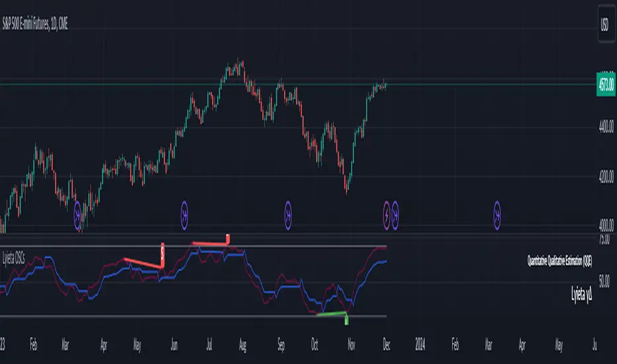Click the Lyjeta γΔ text
This screenshot has width=617, height=364.
(x=582, y=295)
